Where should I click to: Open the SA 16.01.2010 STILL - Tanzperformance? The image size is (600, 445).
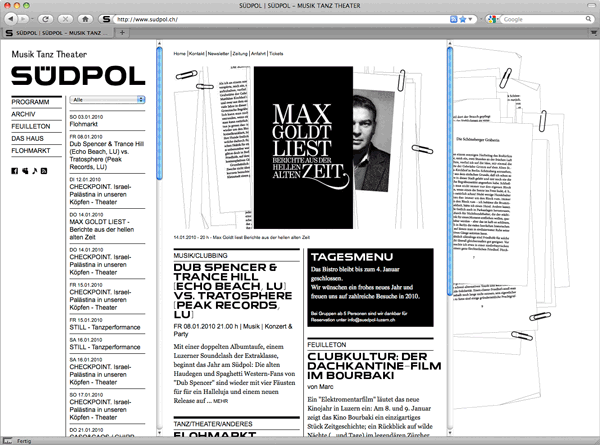[x=105, y=347]
